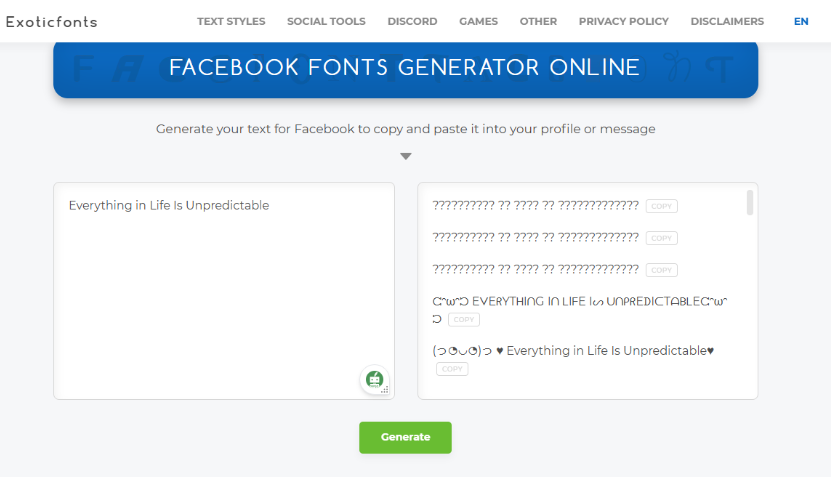
Task: Select the uppercase EVERYTHING IN LIFE styled text
Action: pyautogui.click(x=580, y=308)
